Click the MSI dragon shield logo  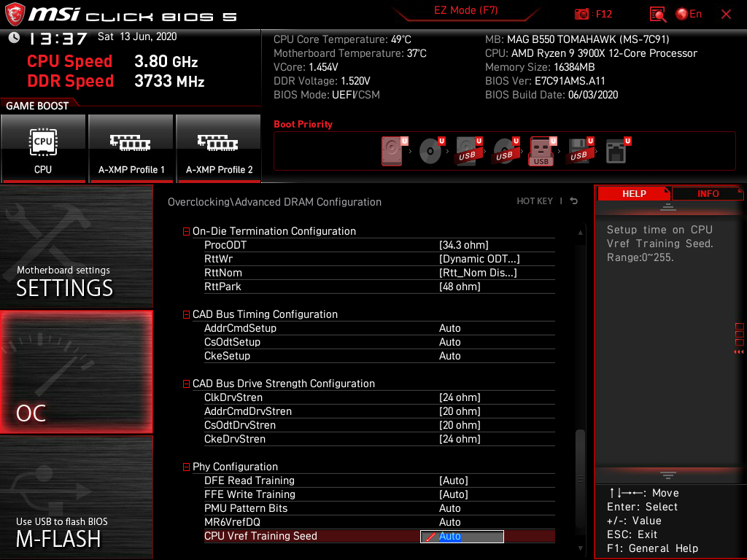click(x=15, y=14)
